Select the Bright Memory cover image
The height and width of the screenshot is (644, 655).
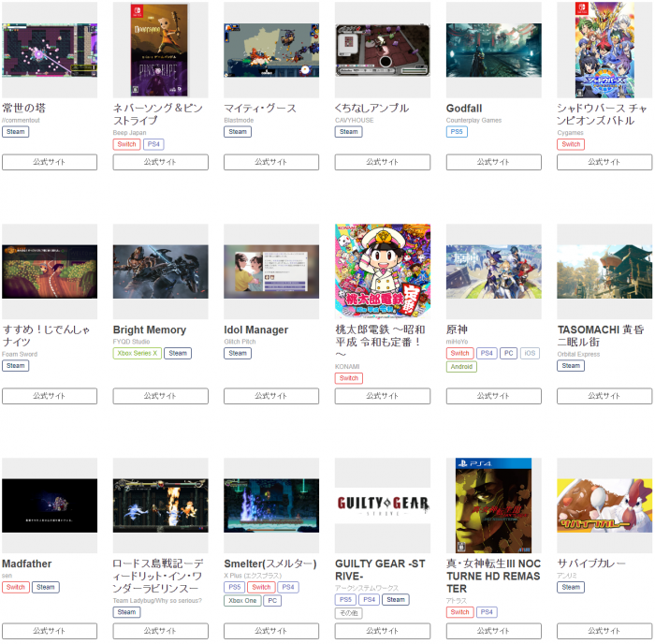[160, 271]
